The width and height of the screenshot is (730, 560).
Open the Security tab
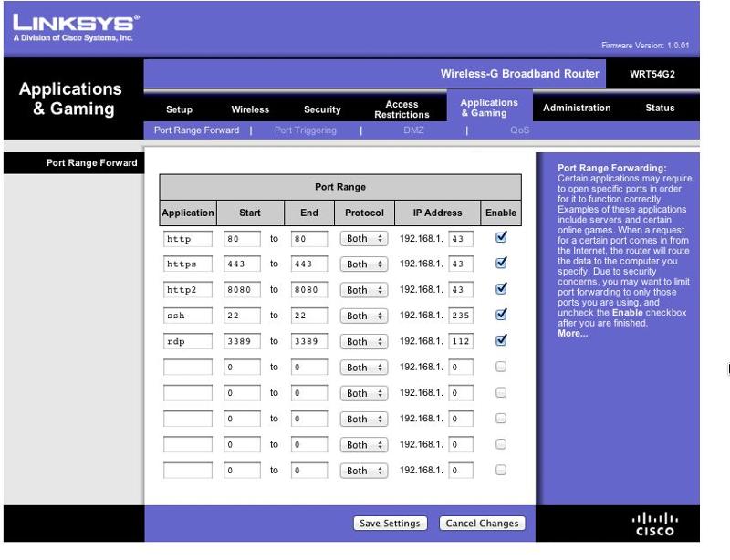point(322,109)
